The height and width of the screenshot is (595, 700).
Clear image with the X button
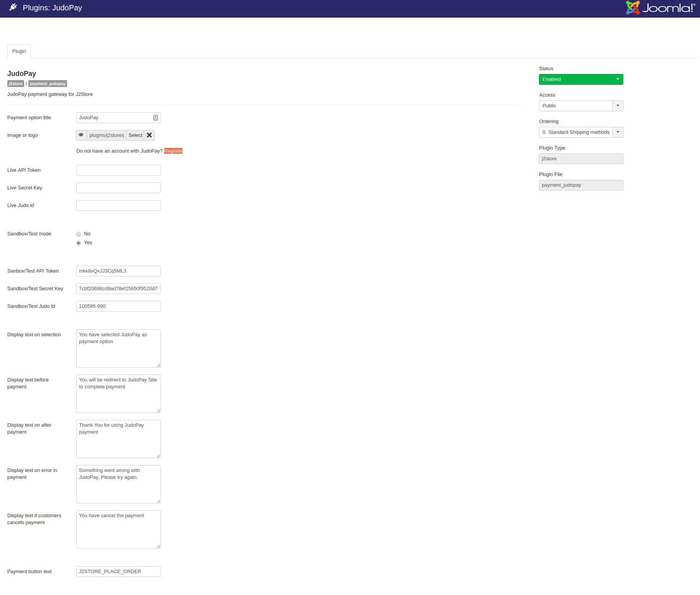pyautogui.click(x=150, y=135)
